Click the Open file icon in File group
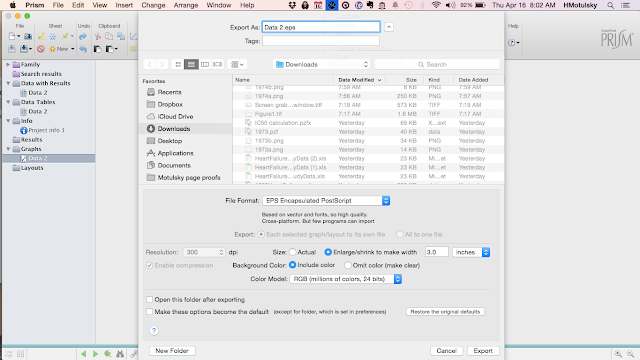This screenshot has width=640, height=360. coord(28,36)
